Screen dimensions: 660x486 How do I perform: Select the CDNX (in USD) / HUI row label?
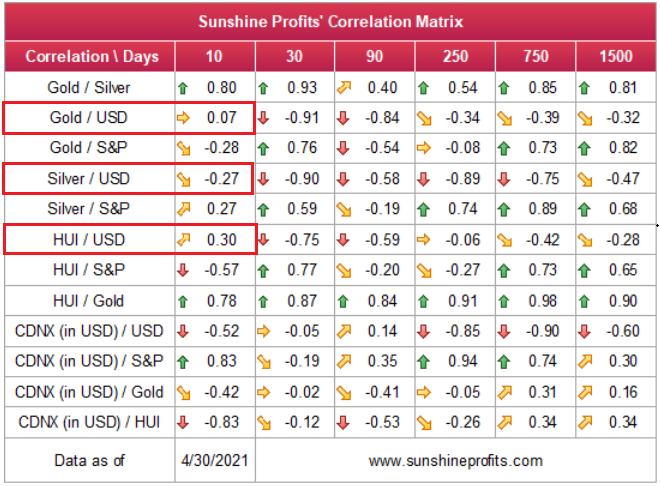(90, 421)
